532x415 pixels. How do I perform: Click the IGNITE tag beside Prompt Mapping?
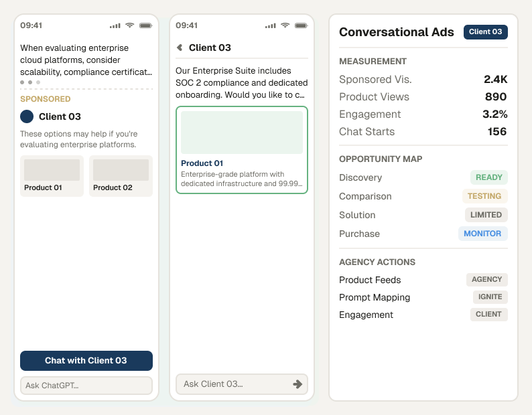(490, 297)
